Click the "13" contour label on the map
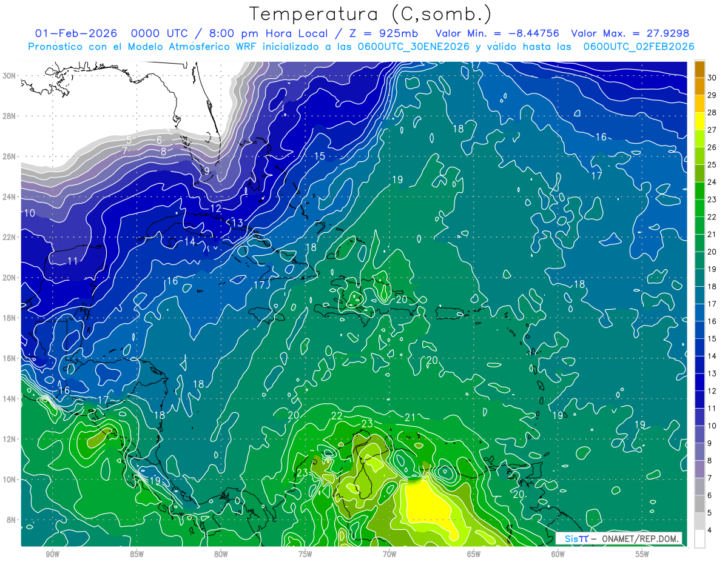 pyautogui.click(x=237, y=223)
